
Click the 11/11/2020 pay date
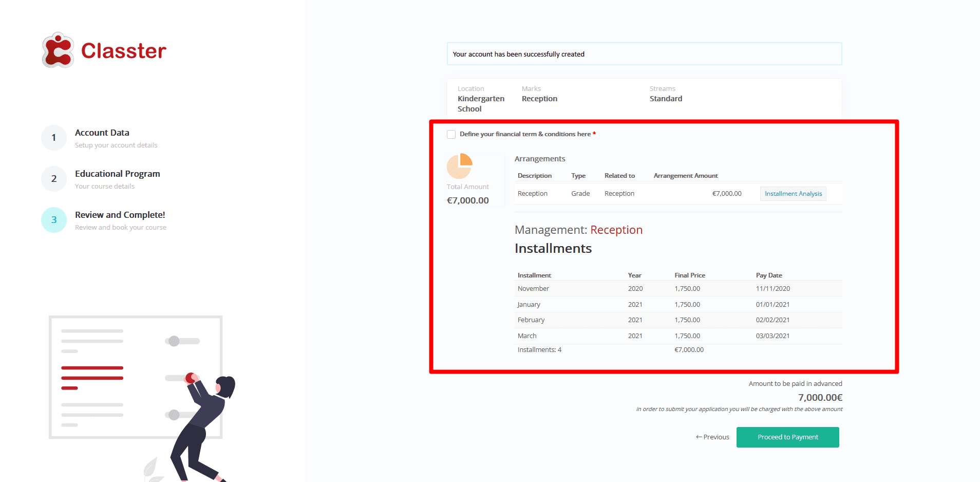click(773, 289)
